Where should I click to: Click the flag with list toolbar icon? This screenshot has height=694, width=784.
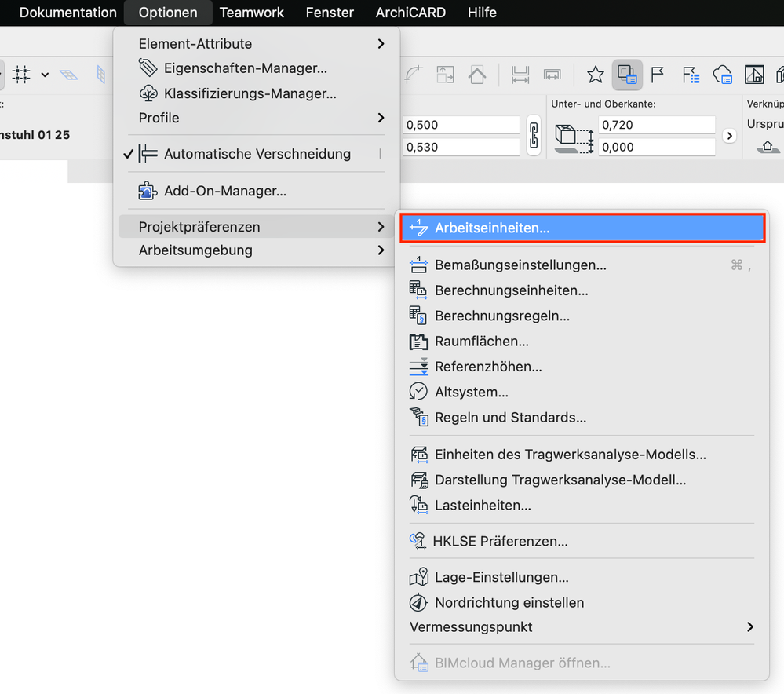pos(691,75)
